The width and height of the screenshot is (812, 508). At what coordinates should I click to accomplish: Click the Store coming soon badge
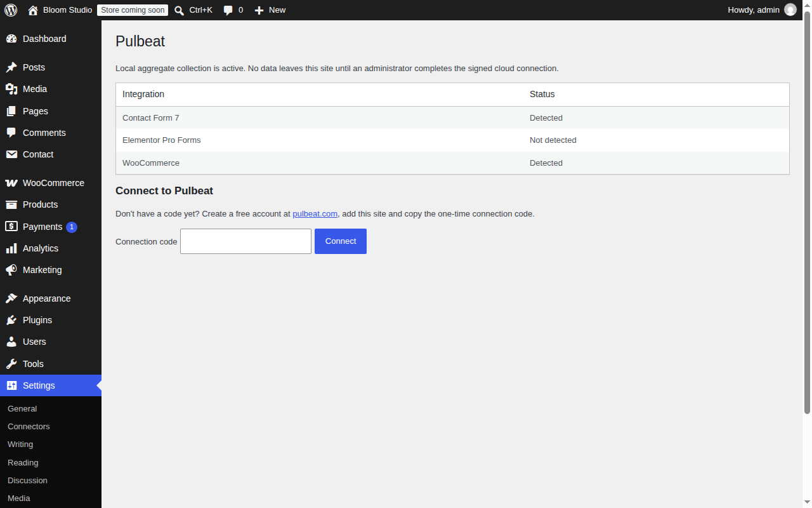coord(133,10)
